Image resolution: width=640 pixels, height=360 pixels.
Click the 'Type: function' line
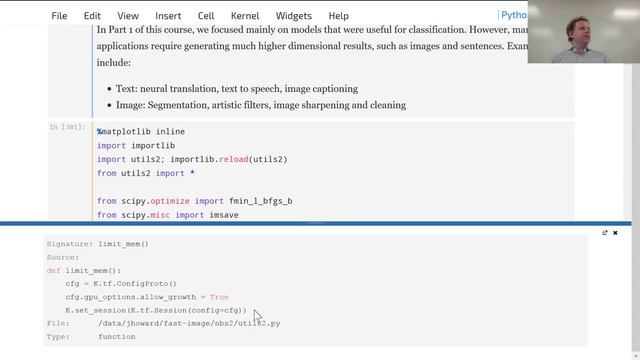[91, 336]
